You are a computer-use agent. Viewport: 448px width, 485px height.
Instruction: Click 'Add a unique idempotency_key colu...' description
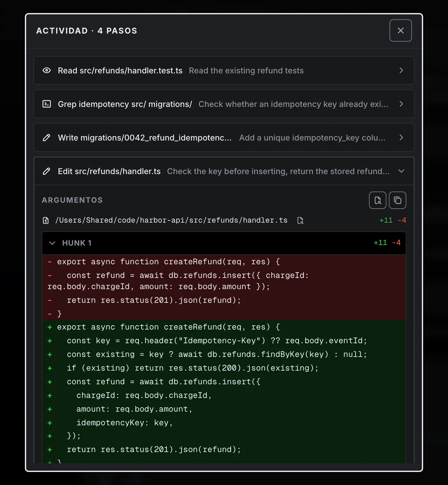312,138
